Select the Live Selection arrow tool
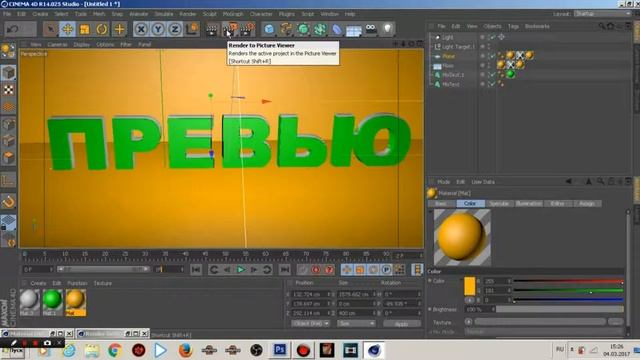 pos(50,29)
